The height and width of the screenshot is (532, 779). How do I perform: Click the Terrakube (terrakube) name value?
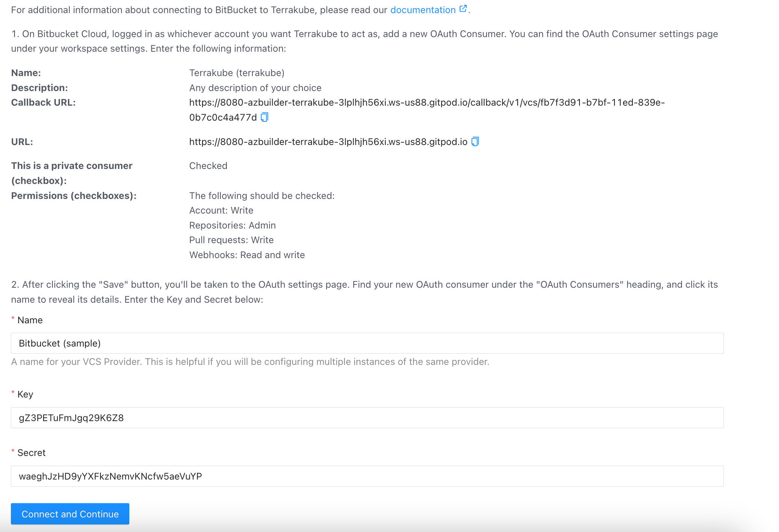237,73
